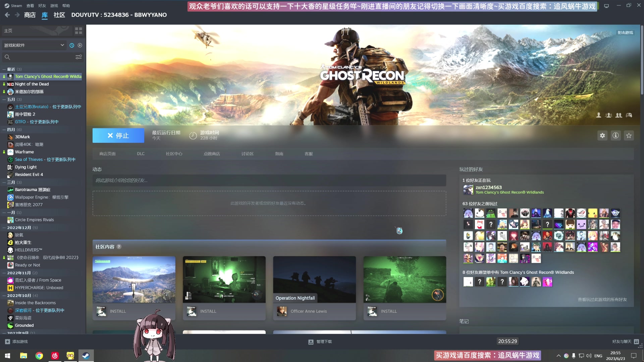
Task: Collapse the 五月 library group
Action: pos(4,100)
